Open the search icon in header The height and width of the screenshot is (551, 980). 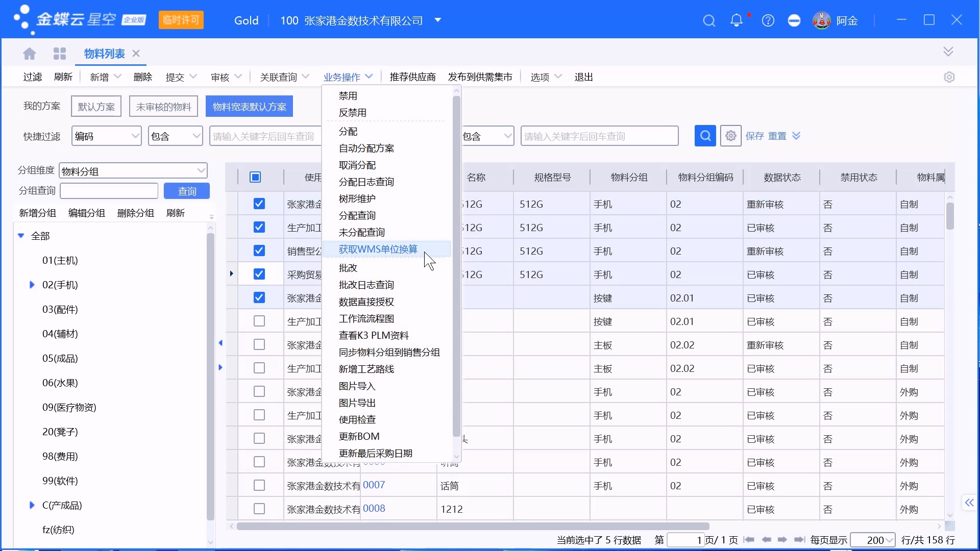[x=709, y=21]
